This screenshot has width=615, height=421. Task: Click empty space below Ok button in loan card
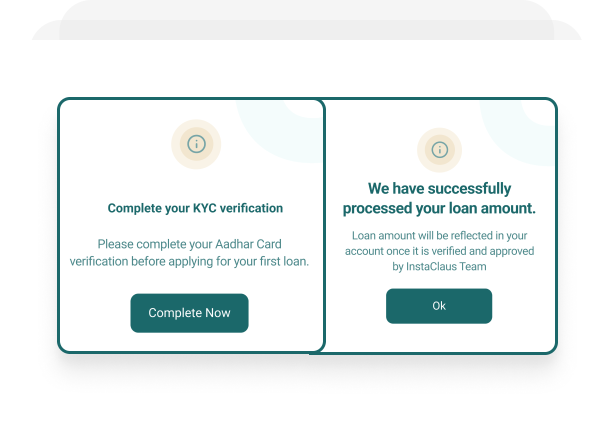439,338
